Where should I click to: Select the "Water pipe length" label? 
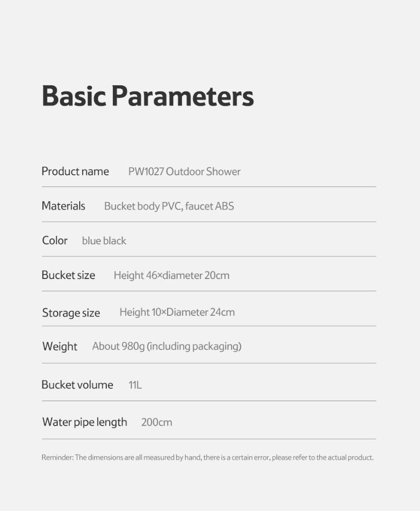[x=84, y=422]
